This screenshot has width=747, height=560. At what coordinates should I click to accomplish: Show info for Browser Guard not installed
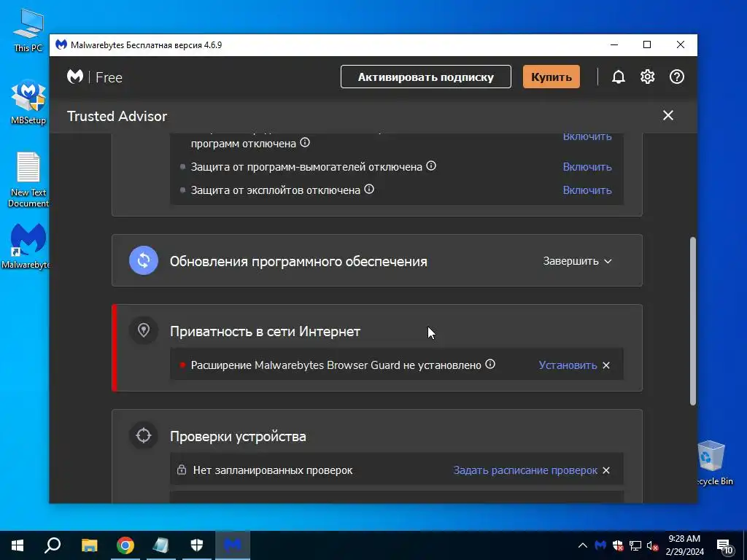[490, 365]
